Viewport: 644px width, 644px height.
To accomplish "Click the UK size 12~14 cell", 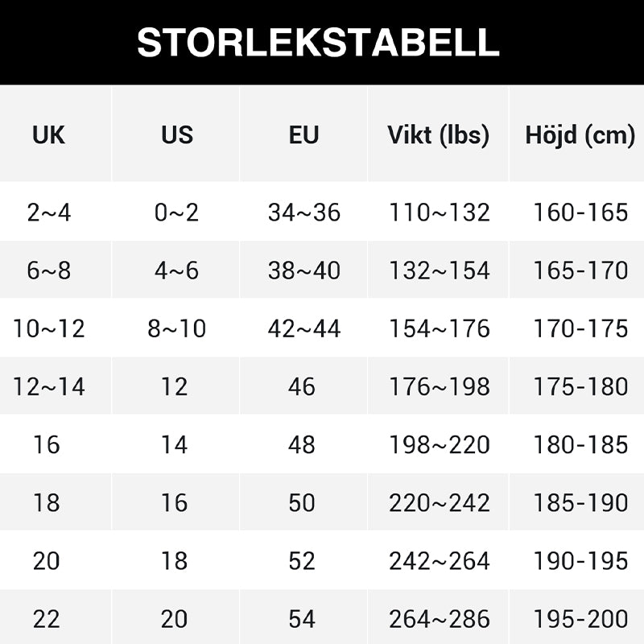I will [x=48, y=386].
